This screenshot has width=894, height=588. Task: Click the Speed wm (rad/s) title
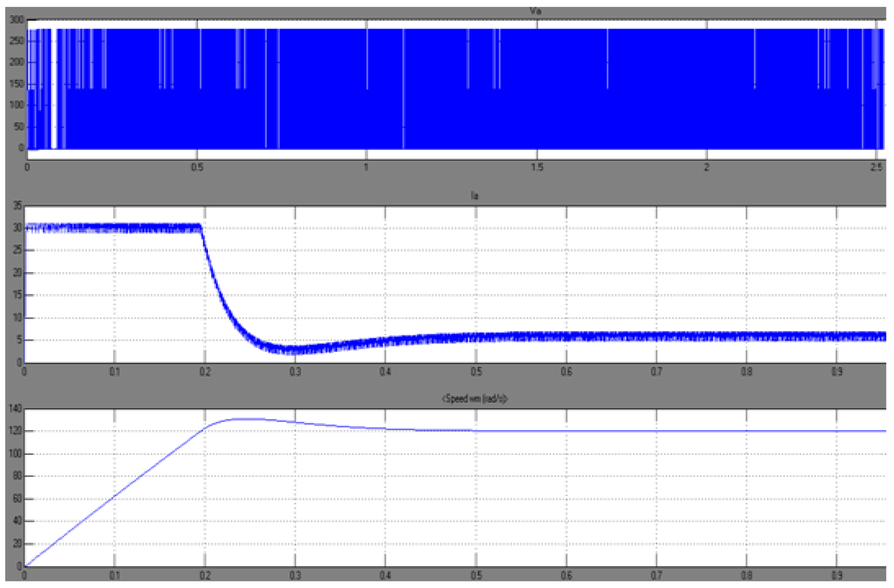tap(475, 399)
